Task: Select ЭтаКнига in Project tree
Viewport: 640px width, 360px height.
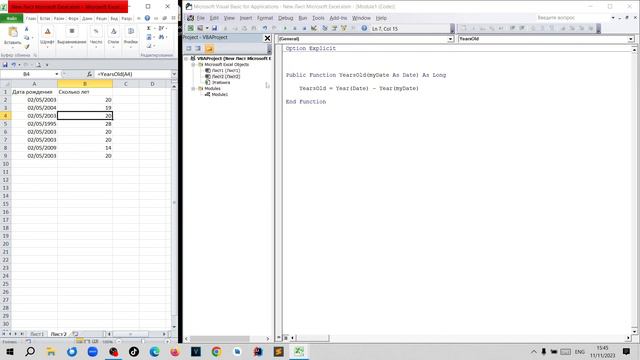Action: pos(221,82)
